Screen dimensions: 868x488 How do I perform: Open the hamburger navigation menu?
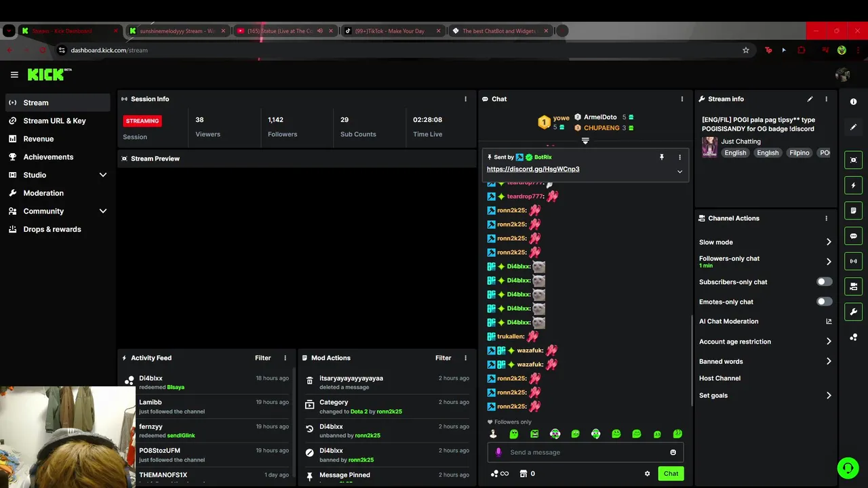click(x=14, y=75)
